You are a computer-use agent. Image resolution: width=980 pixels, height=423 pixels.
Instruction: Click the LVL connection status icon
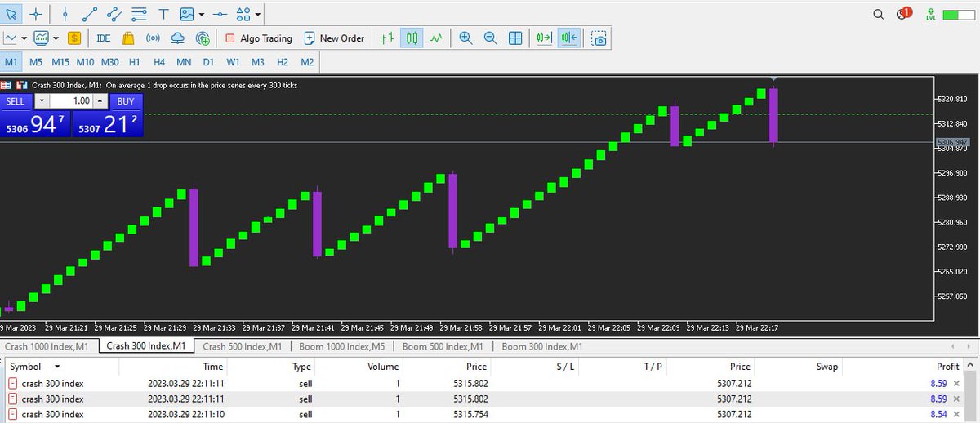pos(931,14)
